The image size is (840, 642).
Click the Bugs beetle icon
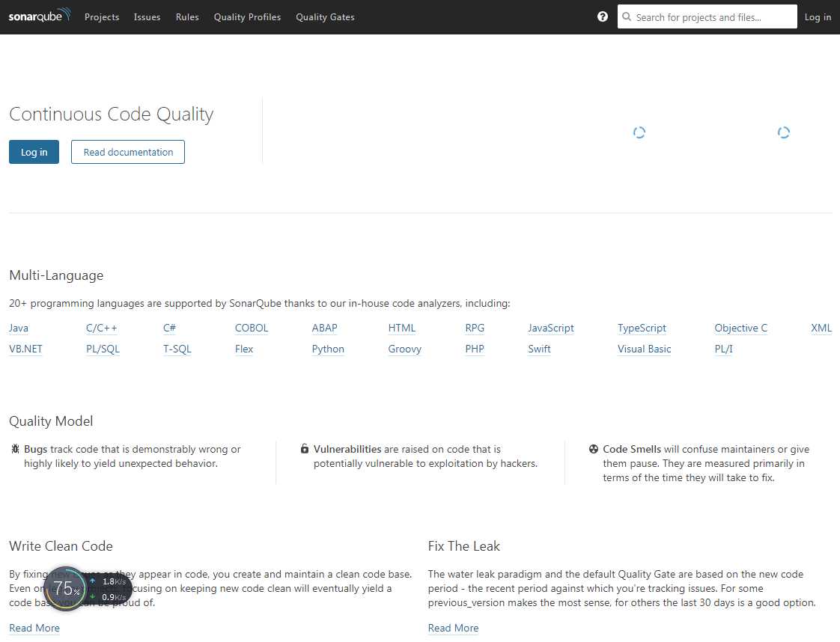click(15, 449)
